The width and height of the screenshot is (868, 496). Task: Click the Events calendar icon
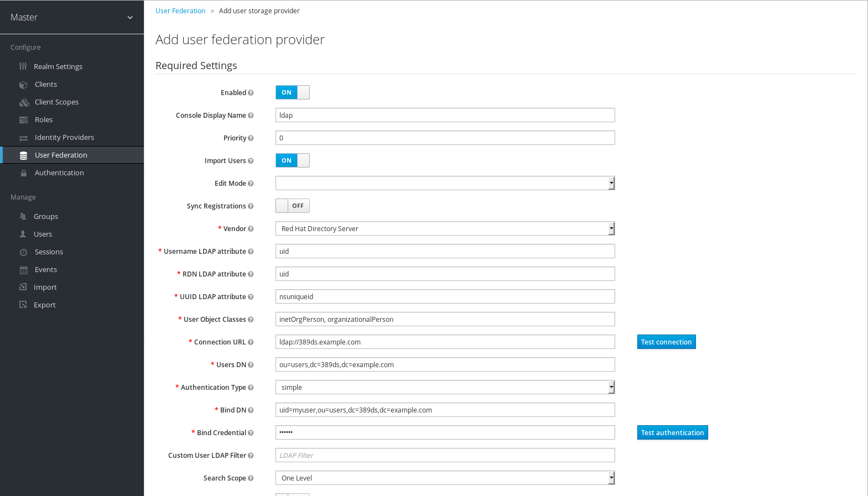click(23, 270)
